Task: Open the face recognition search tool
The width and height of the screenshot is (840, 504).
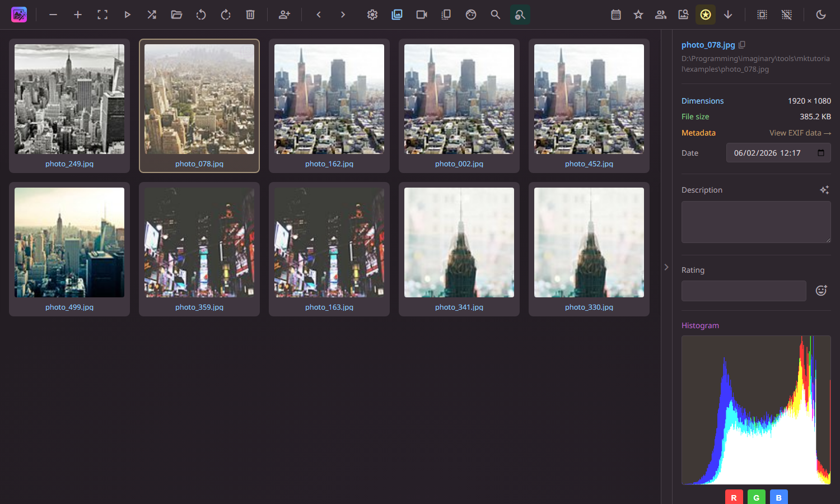Action: (520, 15)
